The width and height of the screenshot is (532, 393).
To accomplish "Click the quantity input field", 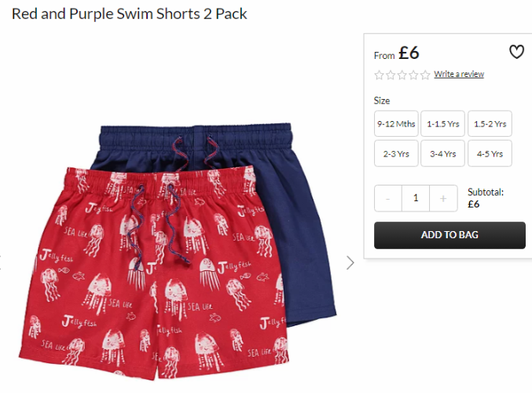I will (416, 198).
